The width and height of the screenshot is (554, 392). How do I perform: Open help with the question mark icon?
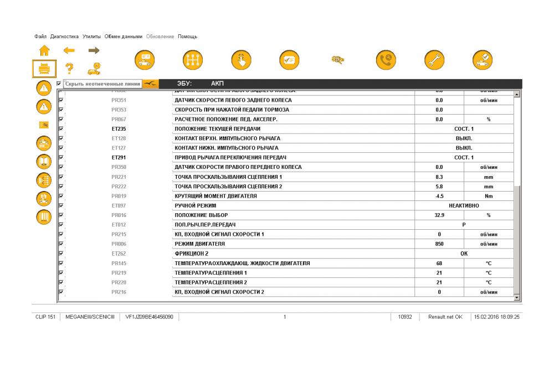coord(69,68)
